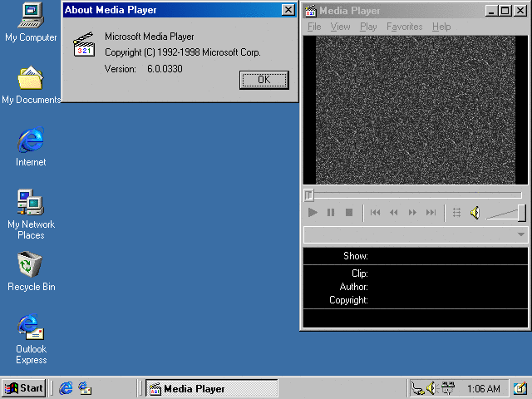Click the Preview dotted grid icon
532x399 pixels.
pos(456,213)
